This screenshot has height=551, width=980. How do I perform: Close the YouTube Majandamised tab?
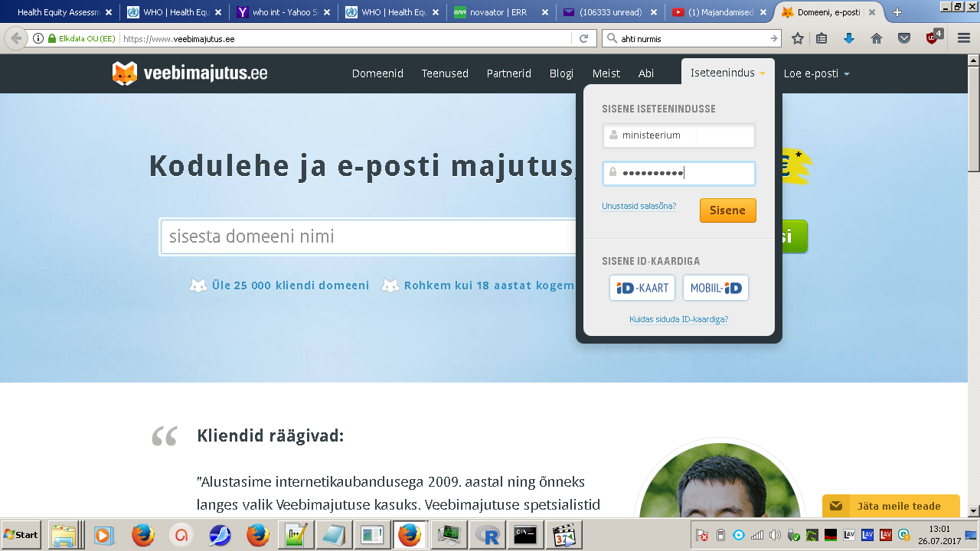pyautogui.click(x=763, y=12)
